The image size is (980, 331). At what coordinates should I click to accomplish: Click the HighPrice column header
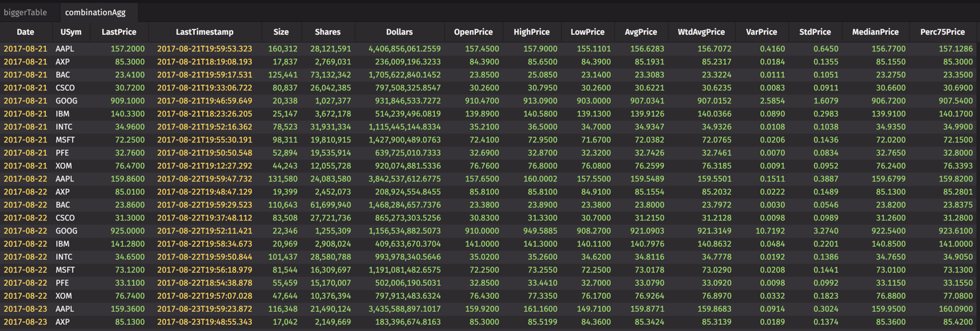point(531,32)
